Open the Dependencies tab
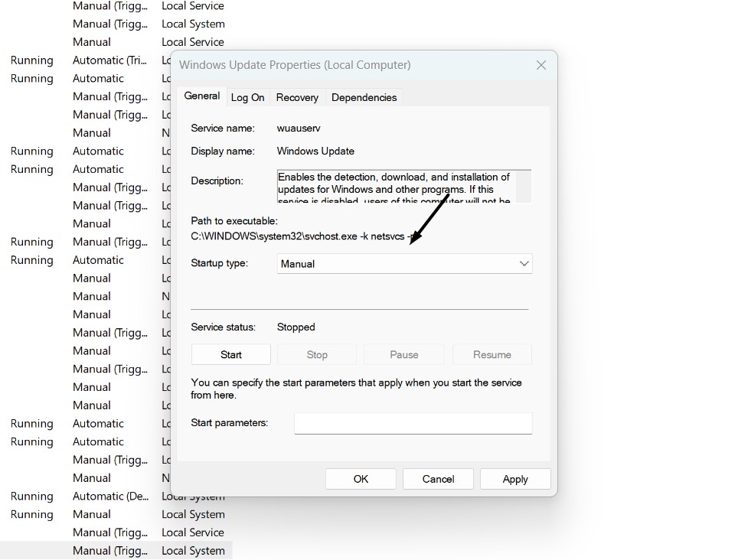 [364, 97]
